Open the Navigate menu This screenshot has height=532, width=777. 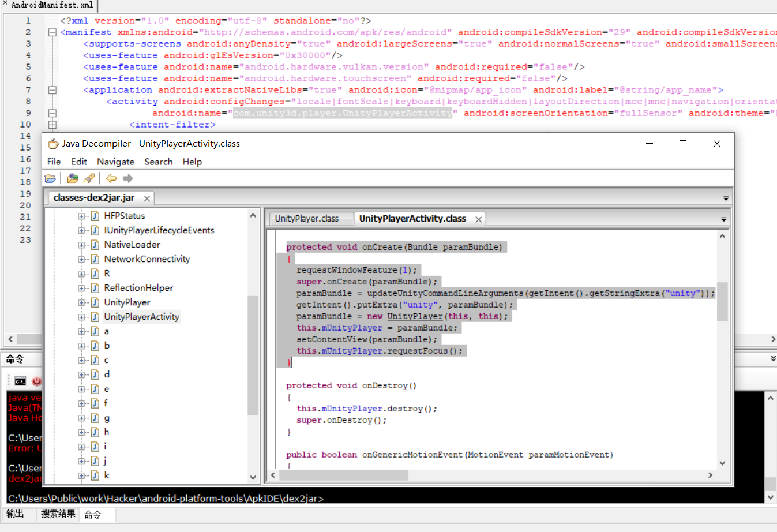115,162
